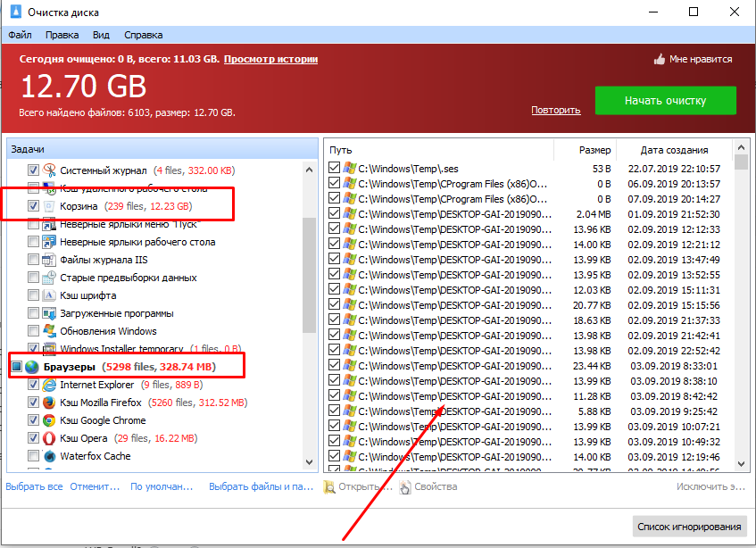The height and width of the screenshot is (548, 756).
Task: Click the Обновления Windows flag icon
Action: [50, 331]
